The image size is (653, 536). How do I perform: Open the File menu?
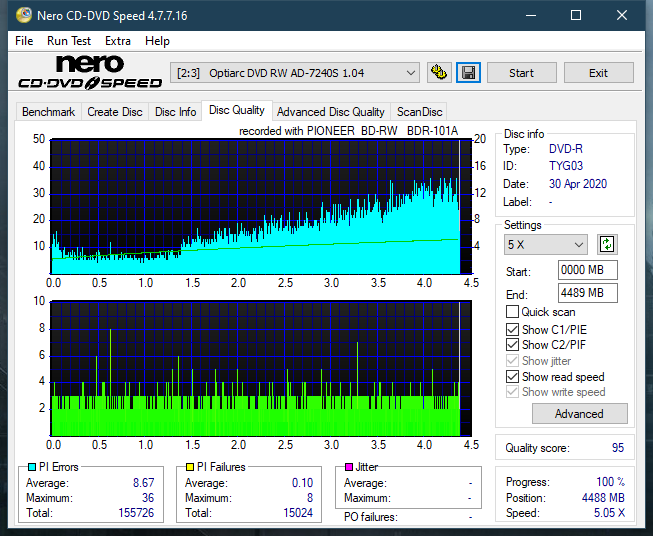click(24, 41)
